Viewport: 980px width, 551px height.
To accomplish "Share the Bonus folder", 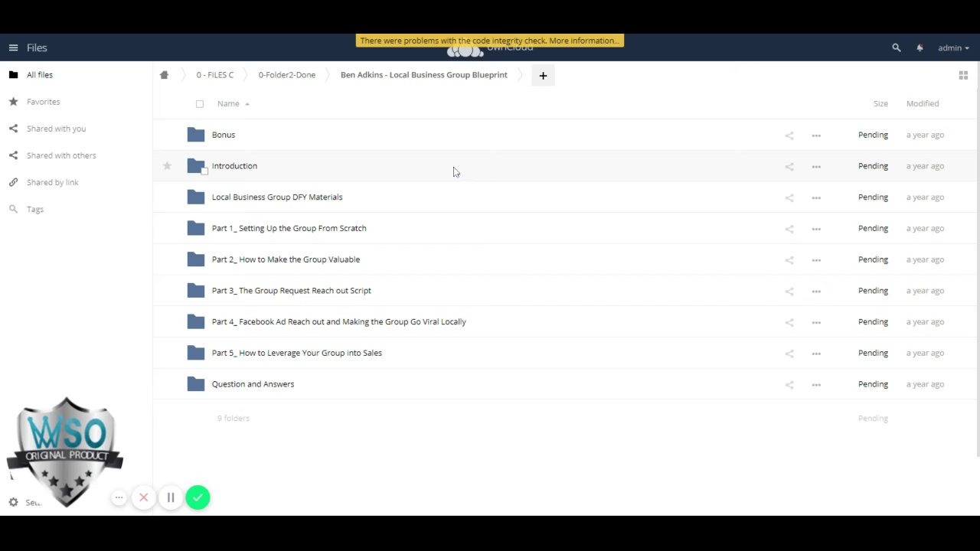I will (789, 135).
